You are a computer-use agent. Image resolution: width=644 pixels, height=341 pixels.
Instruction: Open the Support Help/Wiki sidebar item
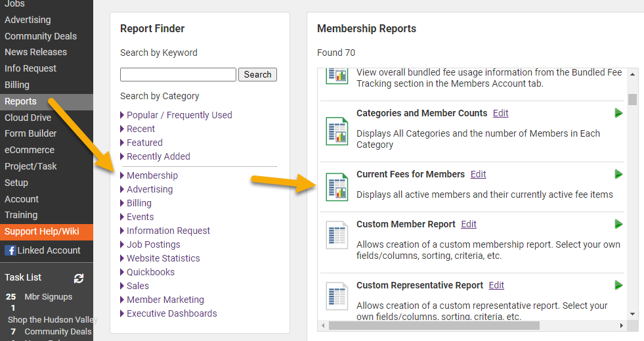pos(41,231)
